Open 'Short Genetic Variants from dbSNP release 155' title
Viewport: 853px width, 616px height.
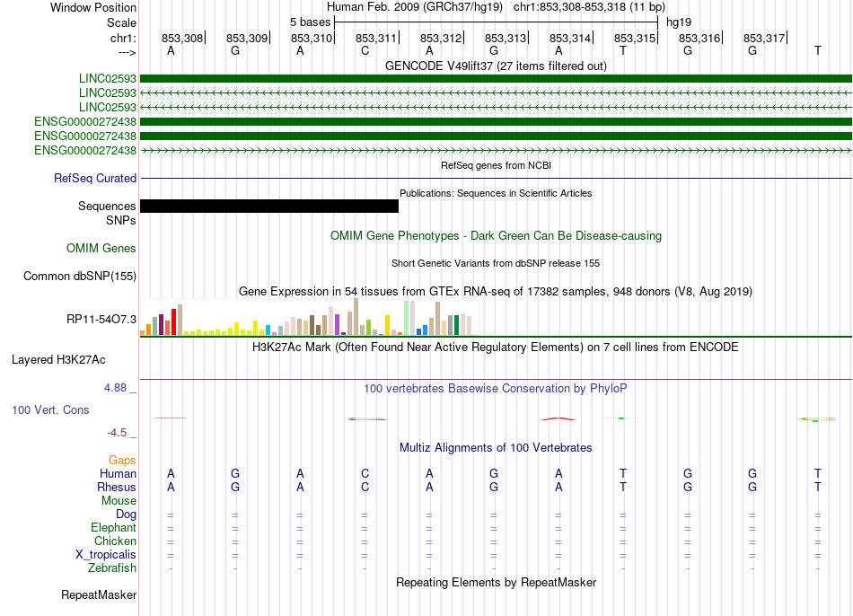496,263
